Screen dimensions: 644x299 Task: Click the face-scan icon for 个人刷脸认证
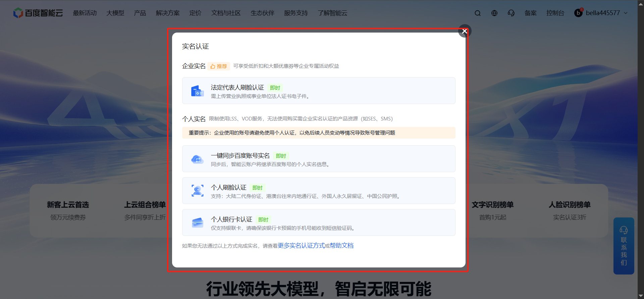[x=197, y=191]
